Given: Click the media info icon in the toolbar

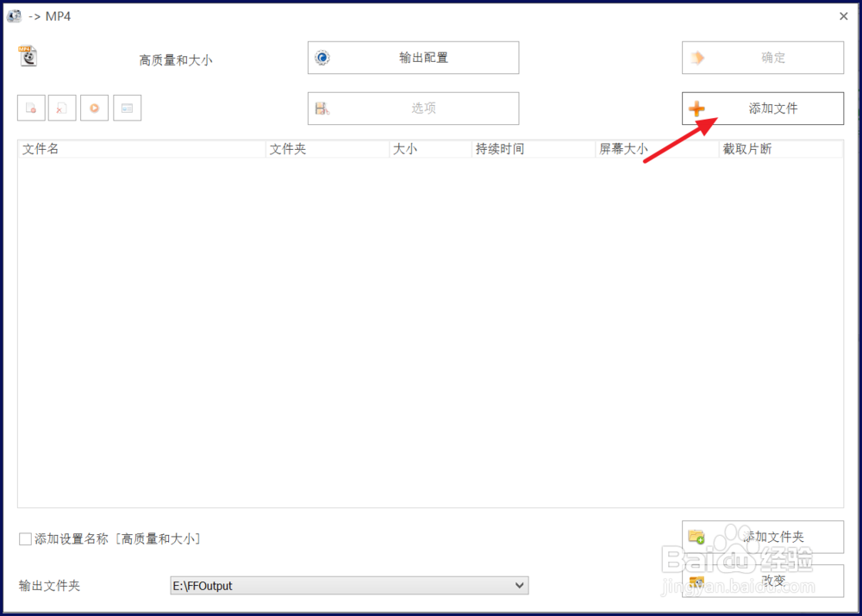Looking at the screenshot, I should pos(127,107).
